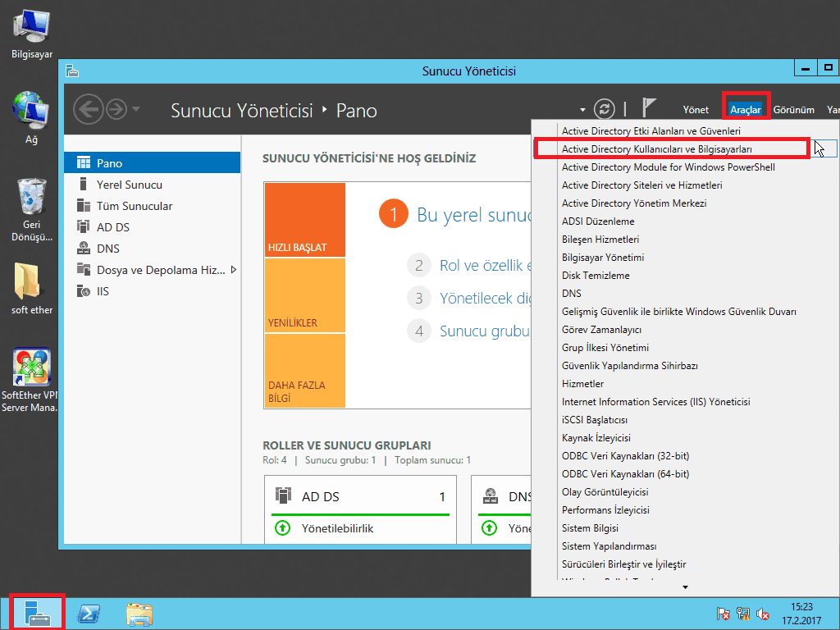Open the navigation history dropdown arrow
Image resolution: width=840 pixels, height=630 pixels.
[136, 109]
